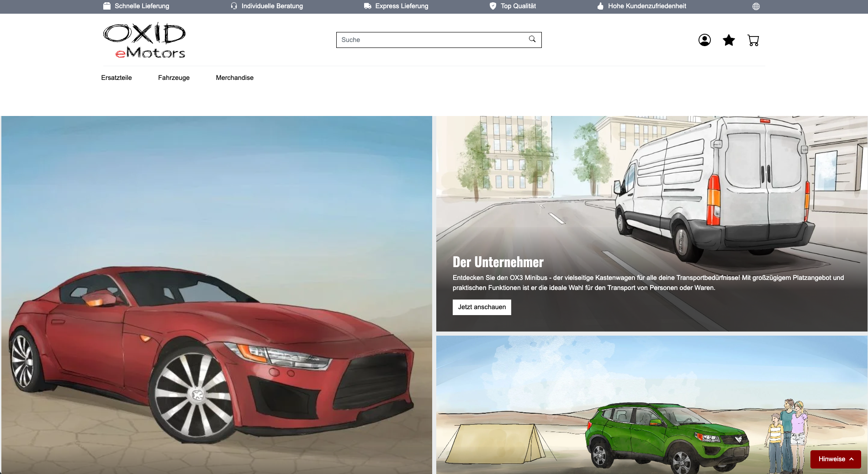Open the wishlist star icon
Image resolution: width=868 pixels, height=474 pixels.
coord(729,40)
